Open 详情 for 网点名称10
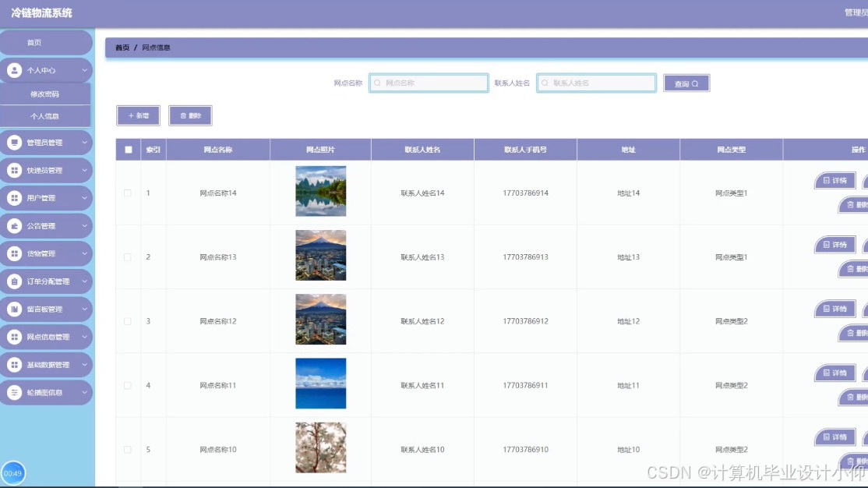This screenshot has height=488, width=868. 834,437
